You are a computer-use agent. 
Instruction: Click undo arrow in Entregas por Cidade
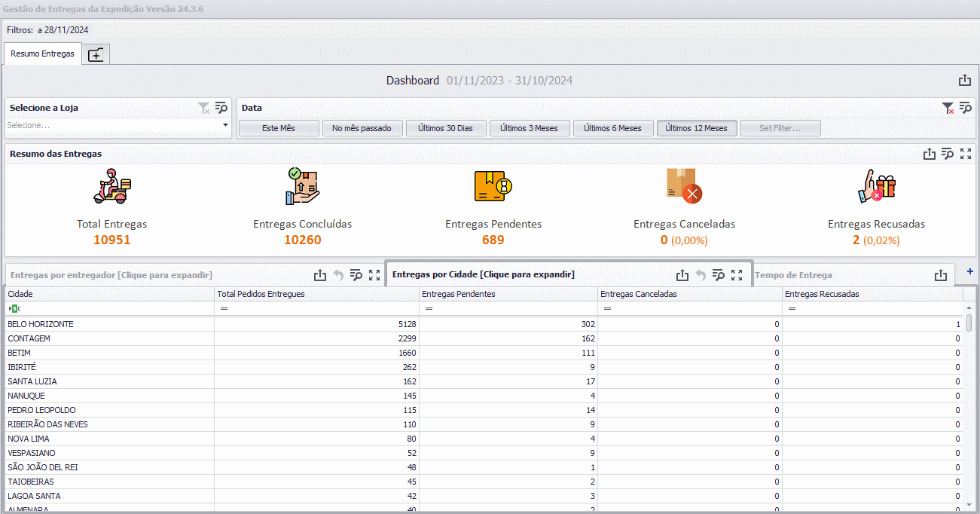pyautogui.click(x=701, y=275)
